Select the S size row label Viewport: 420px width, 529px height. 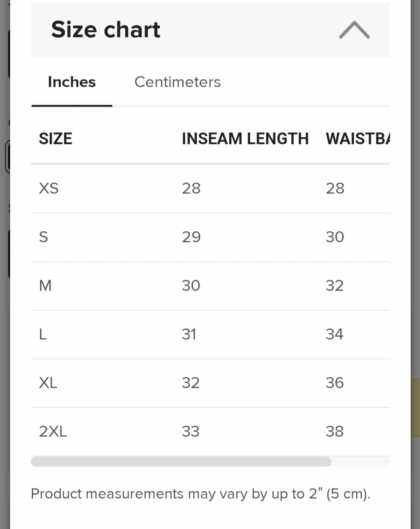click(44, 237)
